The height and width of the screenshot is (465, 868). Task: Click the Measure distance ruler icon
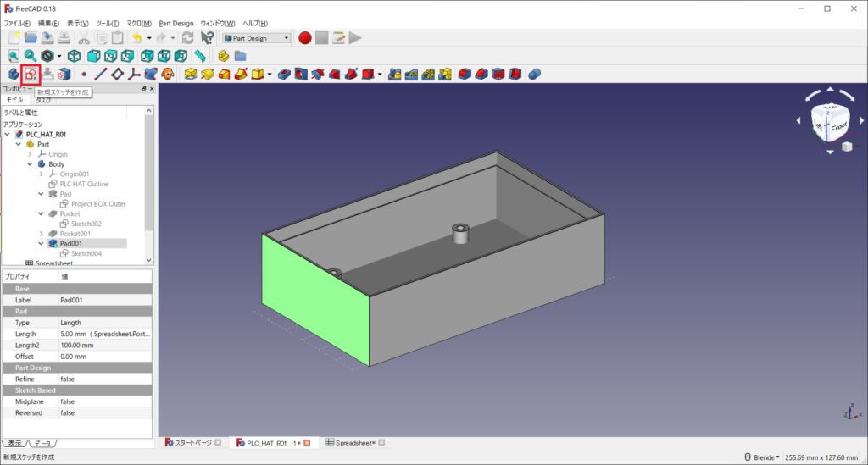[x=200, y=56]
